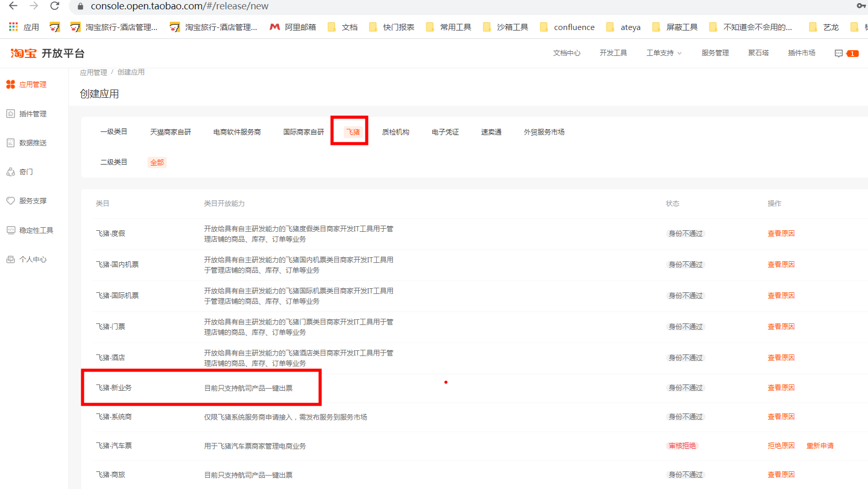
Task: Click 查看原因 for 飞猪-国内机票
Action: tap(781, 264)
